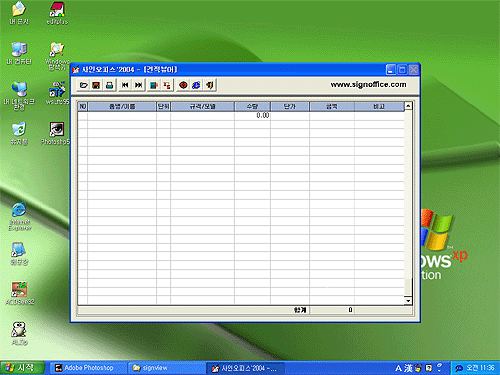The width and height of the screenshot is (500, 375).
Task: Open the ACDSee32 desktop icon
Action: (x=20, y=293)
